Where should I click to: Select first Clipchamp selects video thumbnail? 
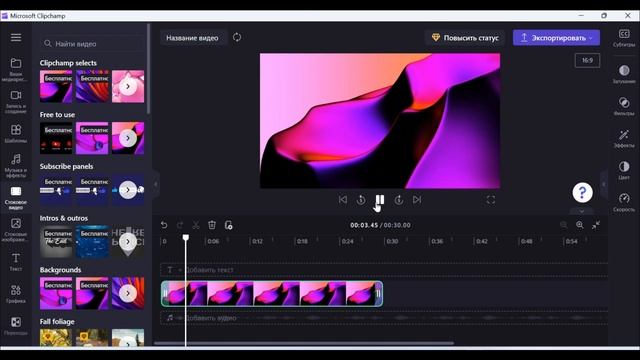point(56,87)
